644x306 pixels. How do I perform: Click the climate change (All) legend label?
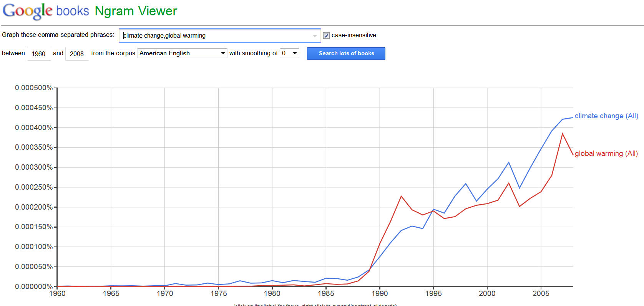606,116
